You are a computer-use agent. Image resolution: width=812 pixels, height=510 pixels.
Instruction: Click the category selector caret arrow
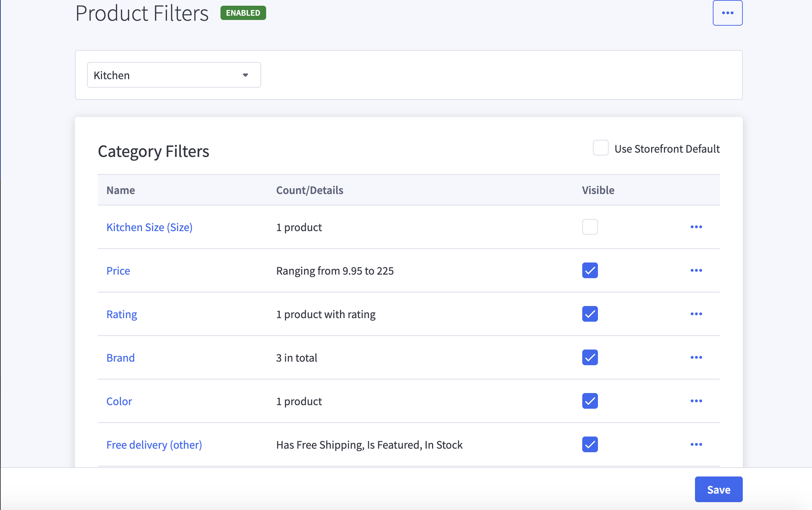click(x=246, y=75)
